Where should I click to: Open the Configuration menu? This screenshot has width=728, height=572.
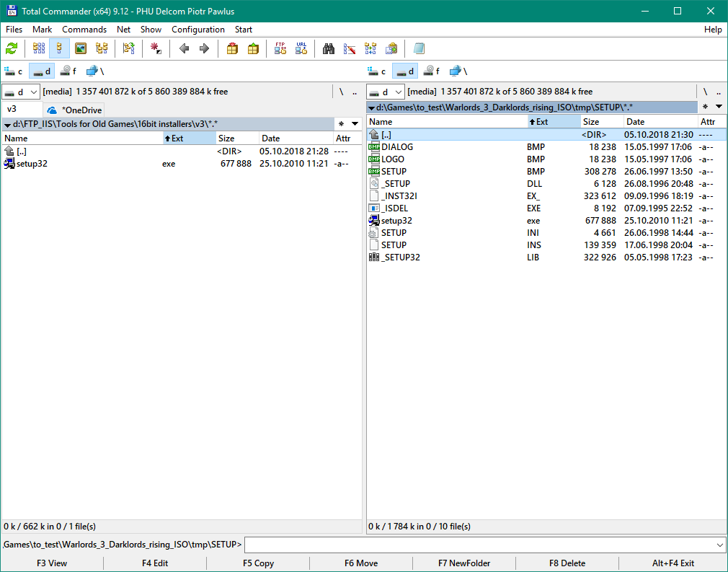(198, 30)
